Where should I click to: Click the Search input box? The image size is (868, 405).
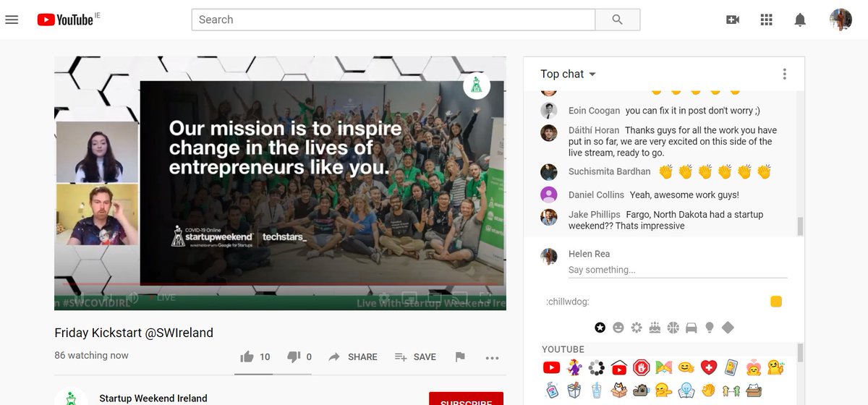point(393,20)
